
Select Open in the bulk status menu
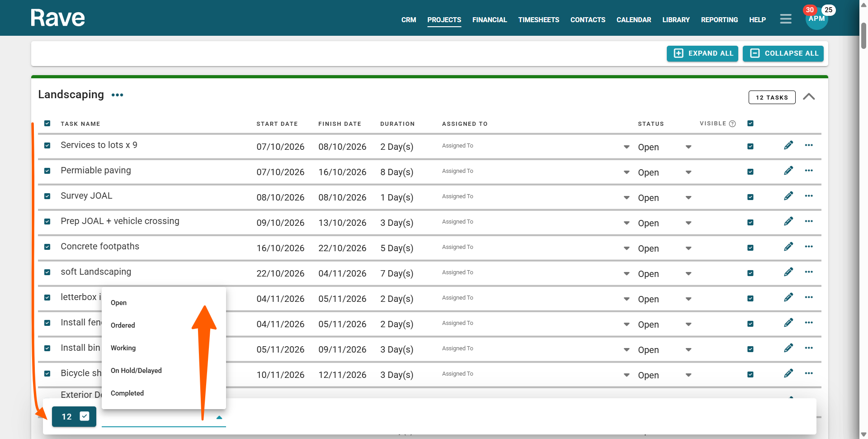[164, 303]
